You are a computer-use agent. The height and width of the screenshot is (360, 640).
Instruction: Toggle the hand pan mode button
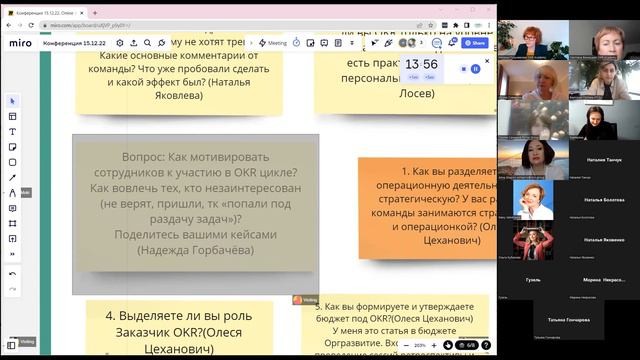point(448,345)
